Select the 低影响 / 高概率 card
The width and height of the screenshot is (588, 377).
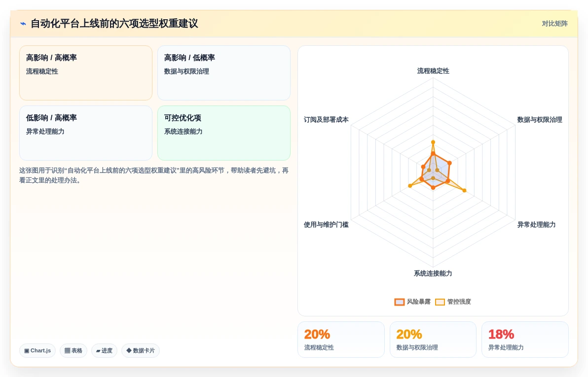click(86, 133)
